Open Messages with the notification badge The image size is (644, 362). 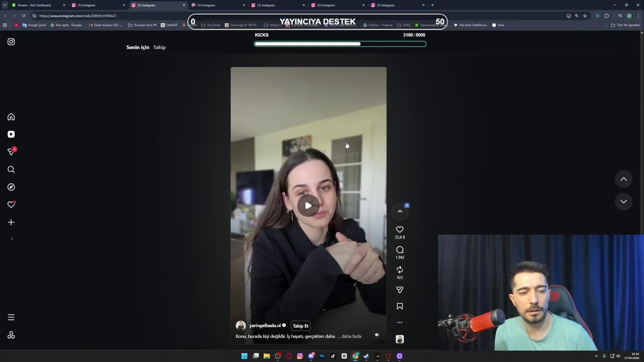coord(11,151)
